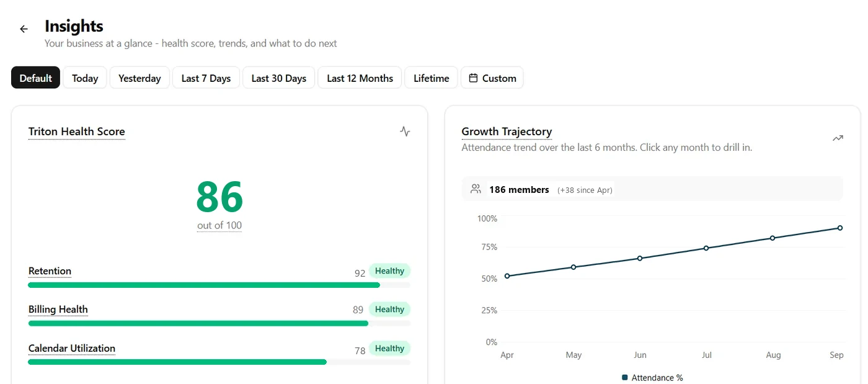
Task: Click the pulse icon in Triton Health Score card
Action: [405, 132]
